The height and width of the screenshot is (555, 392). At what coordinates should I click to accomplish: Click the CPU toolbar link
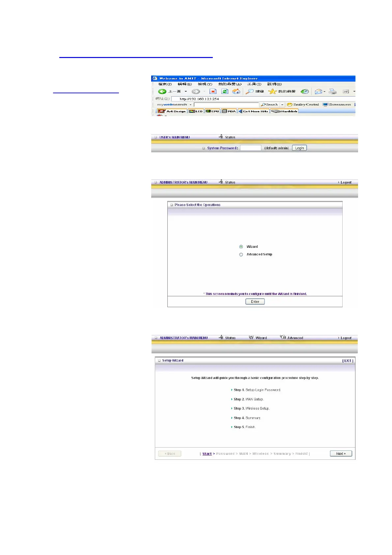212,111
